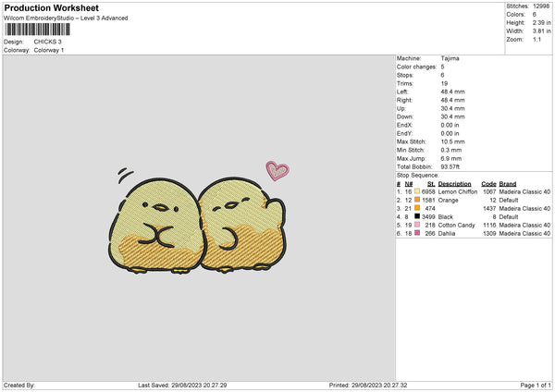Click the St. column header
The width and height of the screenshot is (555, 392).
(431, 184)
